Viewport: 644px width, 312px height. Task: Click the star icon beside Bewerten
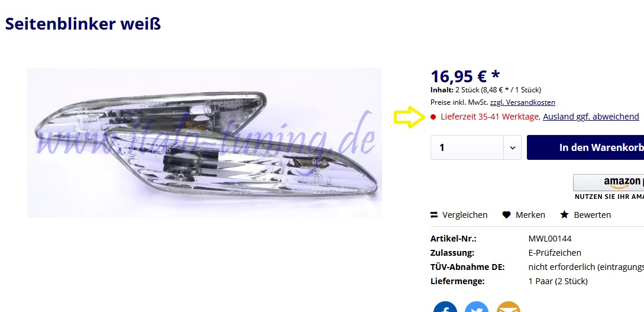pyautogui.click(x=564, y=214)
